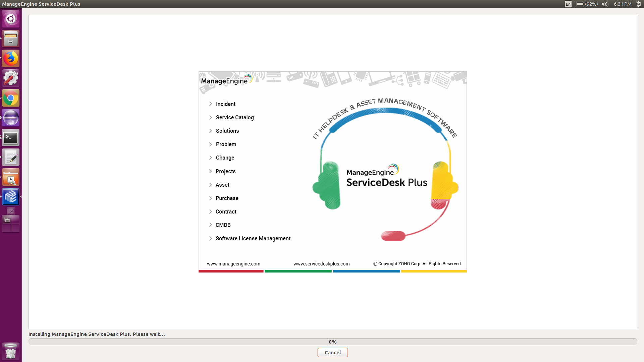
Task: Open the Eclipse launcher icon
Action: [11, 118]
